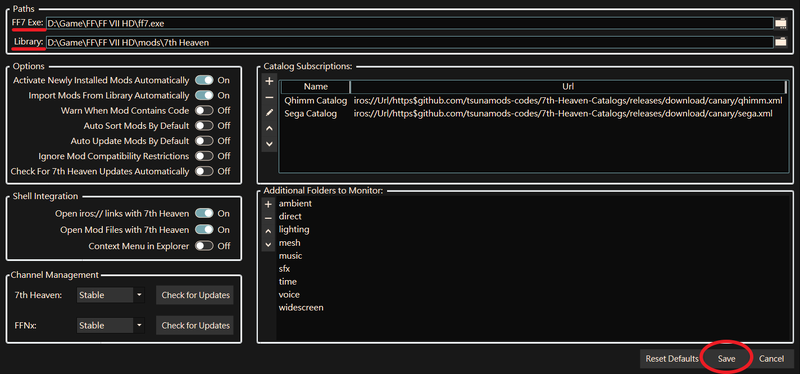The height and width of the screenshot is (374, 800).
Task: Browse for Library path folder icon
Action: 781,42
